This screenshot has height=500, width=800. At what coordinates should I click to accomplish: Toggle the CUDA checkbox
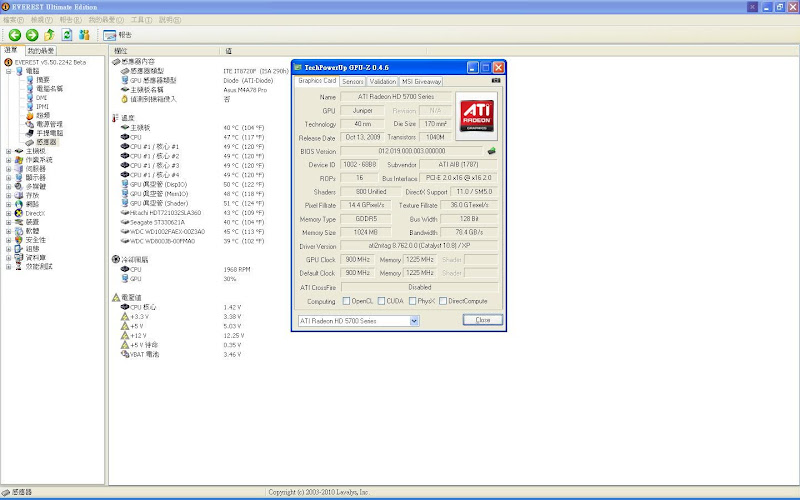point(381,301)
